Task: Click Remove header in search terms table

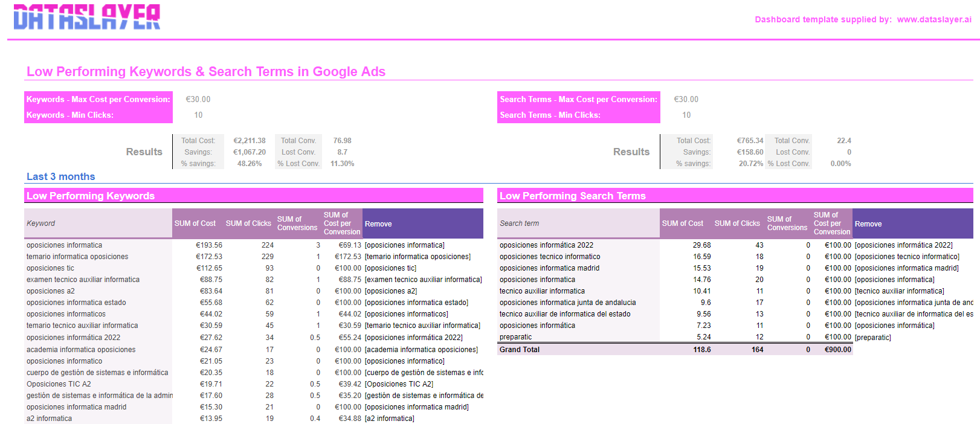Action: pyautogui.click(x=868, y=224)
